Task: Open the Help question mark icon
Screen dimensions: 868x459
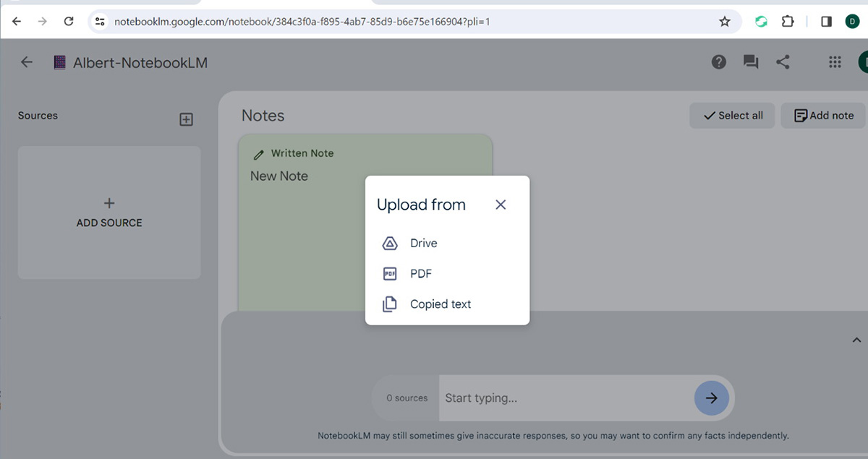Action: click(718, 62)
